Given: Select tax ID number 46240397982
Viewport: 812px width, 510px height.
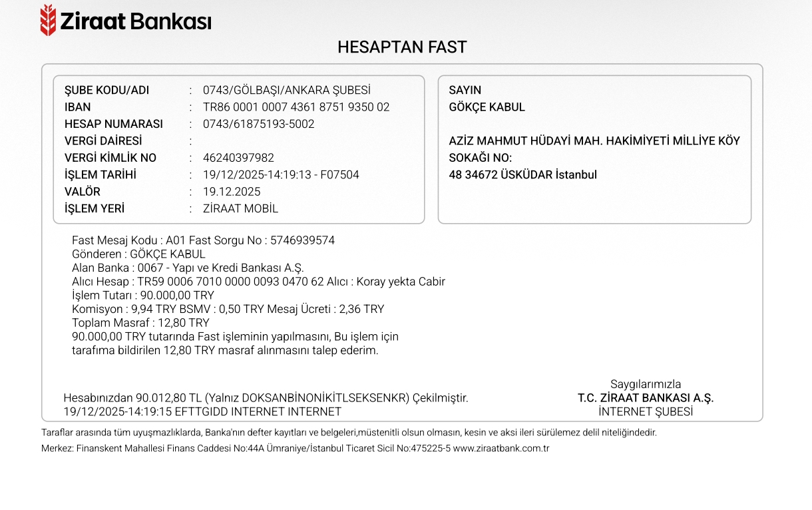Looking at the screenshot, I should pos(238,158).
